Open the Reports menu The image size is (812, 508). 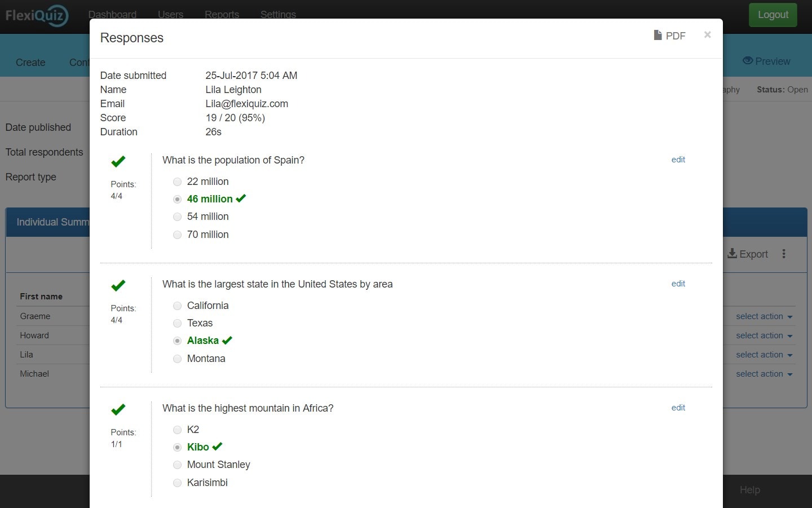(x=222, y=14)
